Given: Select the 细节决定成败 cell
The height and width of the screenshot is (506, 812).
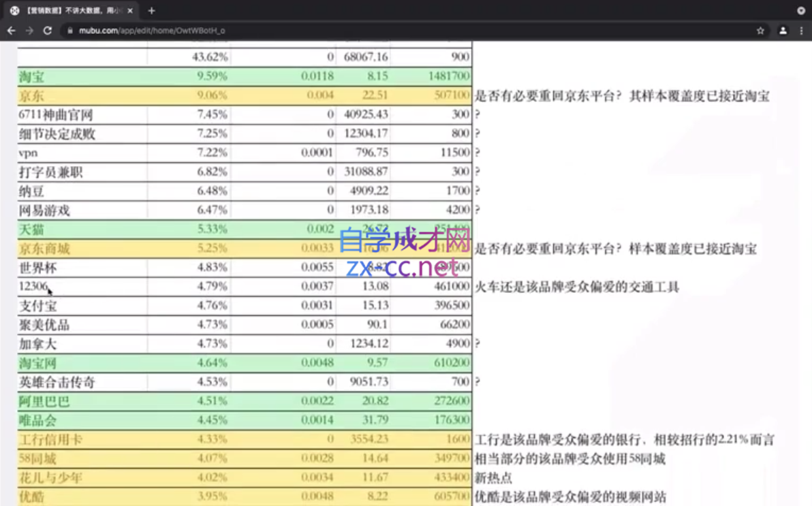Looking at the screenshot, I should 82,133.
